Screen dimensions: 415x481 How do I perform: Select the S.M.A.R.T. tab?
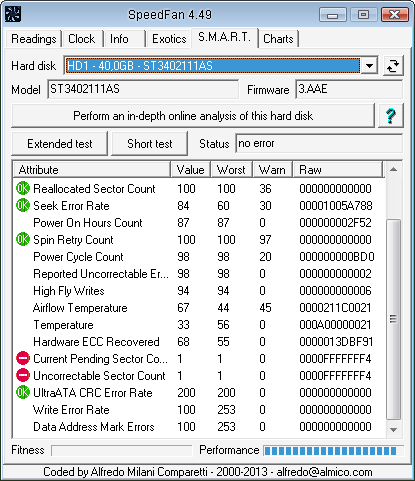click(224, 37)
